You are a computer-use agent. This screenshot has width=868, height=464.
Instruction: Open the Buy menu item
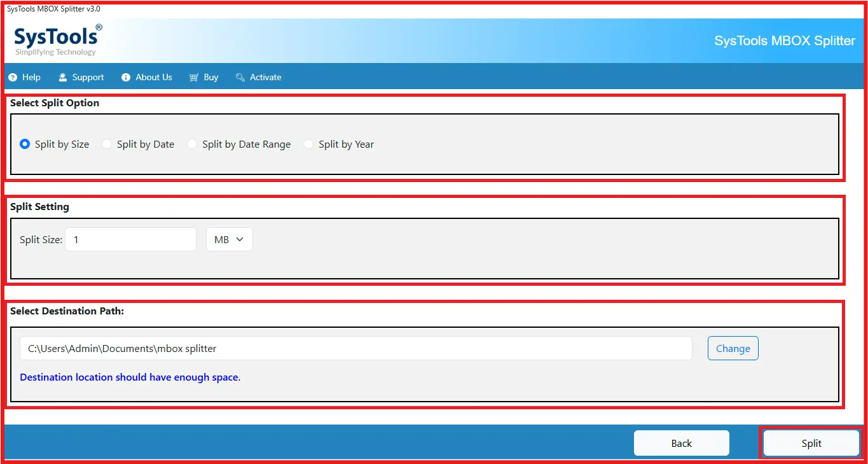[203, 77]
